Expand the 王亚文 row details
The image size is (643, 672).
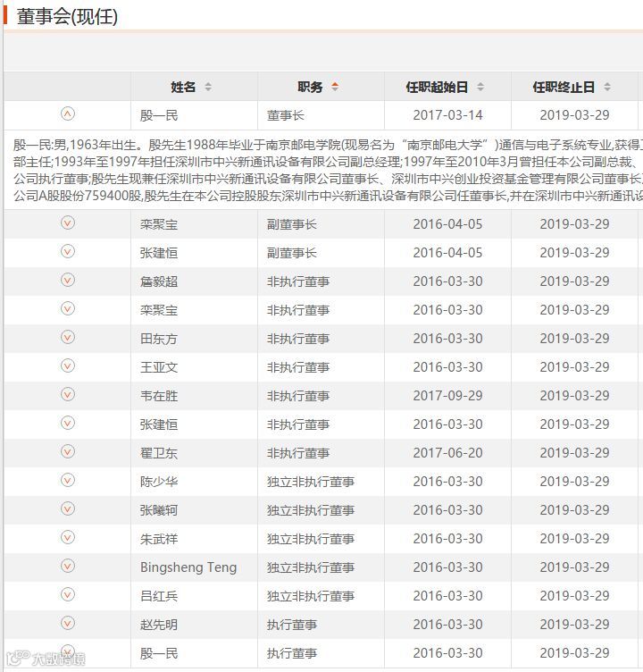(67, 366)
